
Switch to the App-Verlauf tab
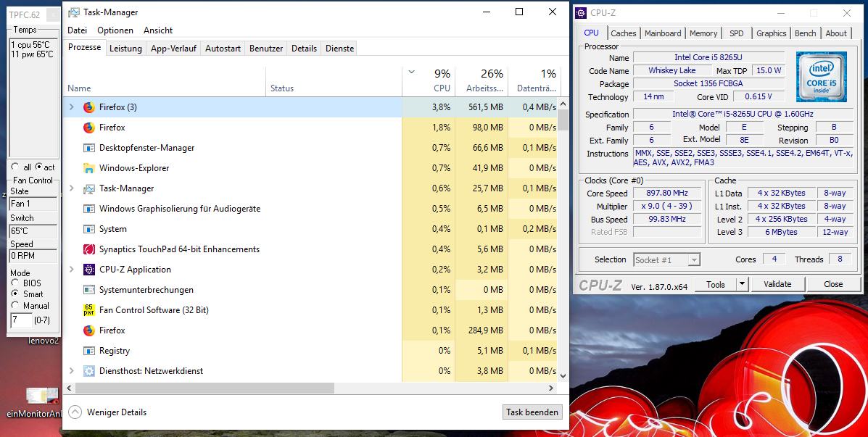point(174,49)
